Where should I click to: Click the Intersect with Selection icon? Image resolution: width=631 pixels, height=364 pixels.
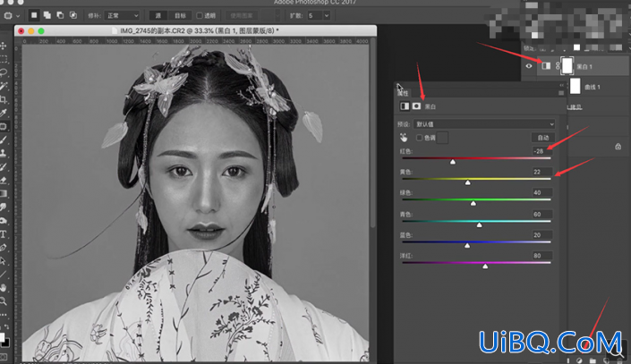point(73,15)
